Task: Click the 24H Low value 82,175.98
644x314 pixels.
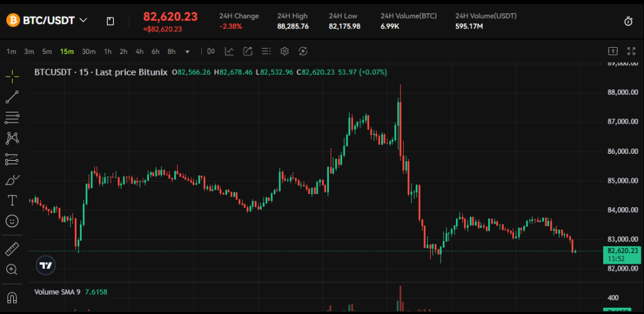Action: coord(345,26)
